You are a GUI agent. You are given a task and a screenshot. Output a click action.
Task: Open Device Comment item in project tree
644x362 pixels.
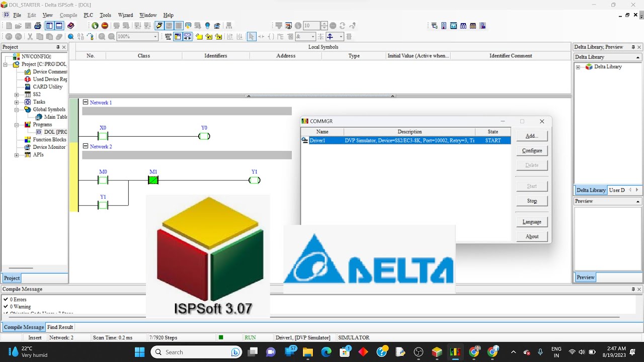click(50, 72)
